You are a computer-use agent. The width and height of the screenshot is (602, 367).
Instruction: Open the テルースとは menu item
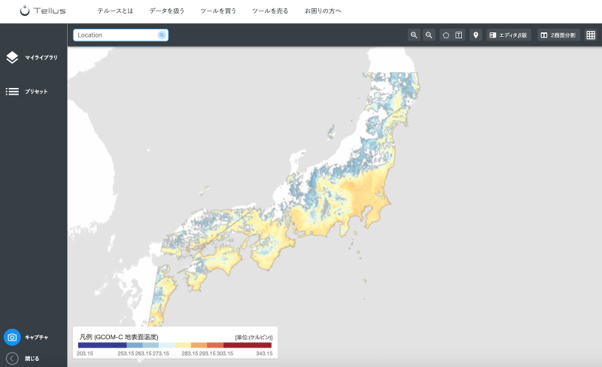click(115, 11)
